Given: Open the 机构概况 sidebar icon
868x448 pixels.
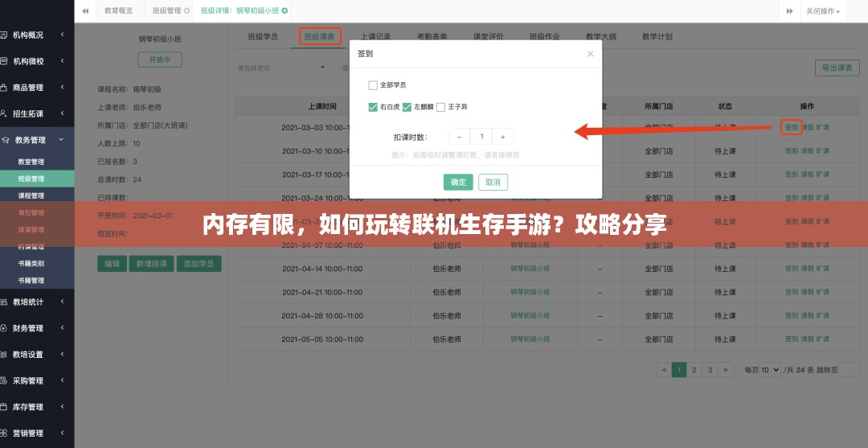Looking at the screenshot, I should tap(3, 35).
